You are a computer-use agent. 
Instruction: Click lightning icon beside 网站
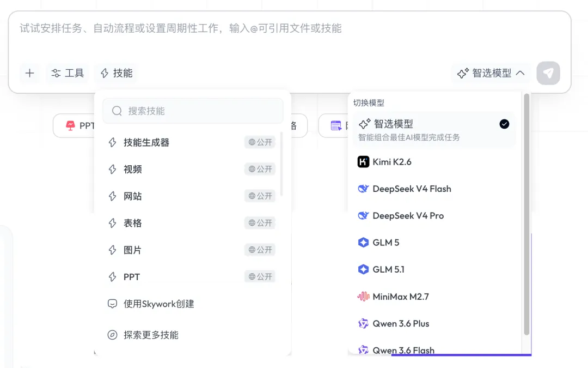113,196
